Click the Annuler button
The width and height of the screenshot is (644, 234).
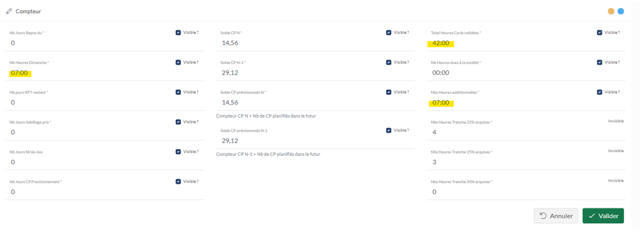coord(556,216)
